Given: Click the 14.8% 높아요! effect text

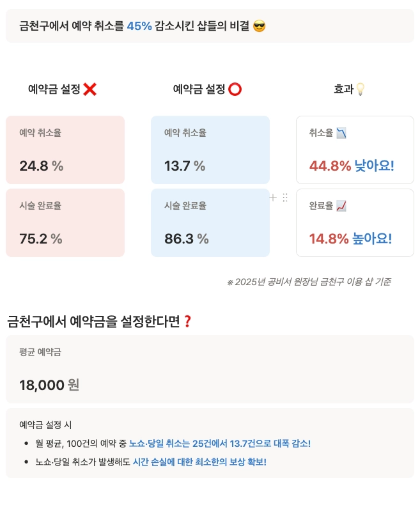Looking at the screenshot, I should [350, 239].
